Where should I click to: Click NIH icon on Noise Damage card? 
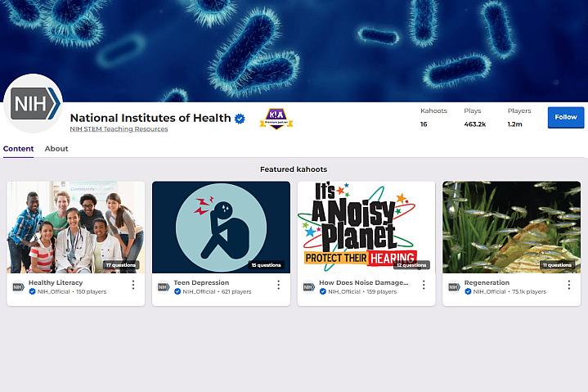308,286
